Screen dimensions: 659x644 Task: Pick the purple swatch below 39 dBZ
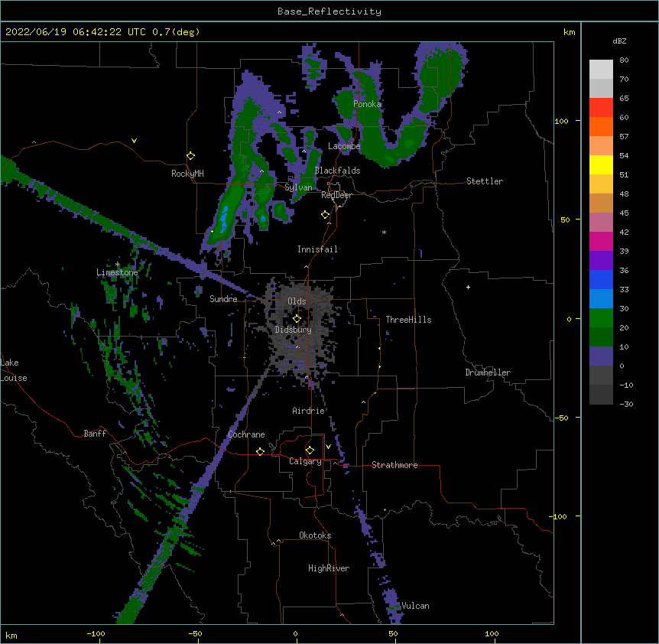pos(601,261)
